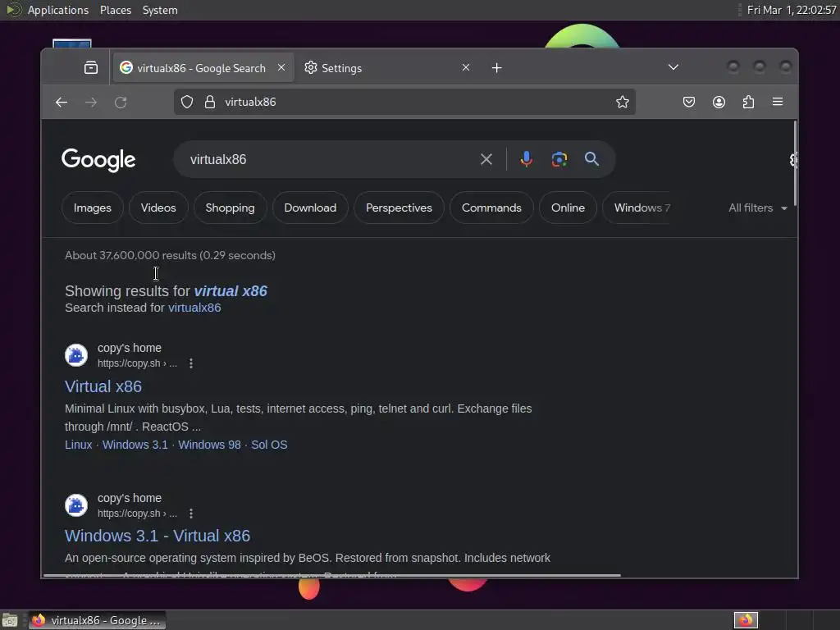The height and width of the screenshot is (630, 840).
Task: Click the first result's copy.sh favicon
Action: (76, 355)
